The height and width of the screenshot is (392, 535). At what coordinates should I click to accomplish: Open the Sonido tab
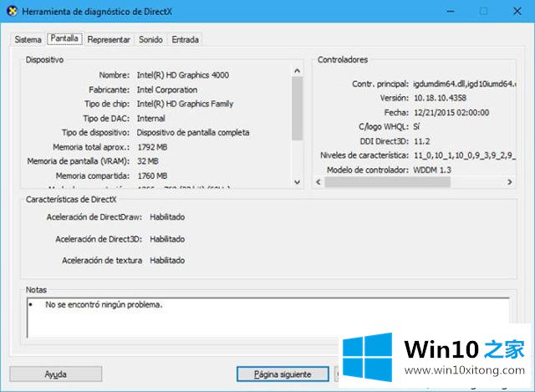coord(150,39)
